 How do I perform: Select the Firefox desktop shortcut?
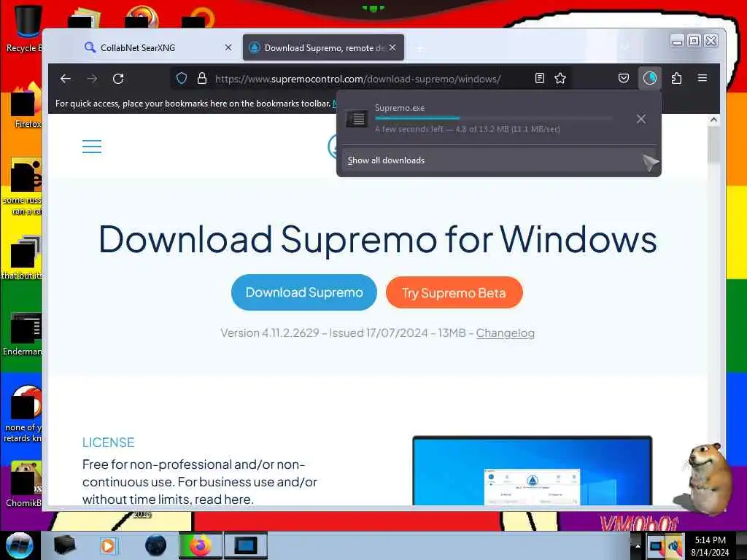coord(26,106)
